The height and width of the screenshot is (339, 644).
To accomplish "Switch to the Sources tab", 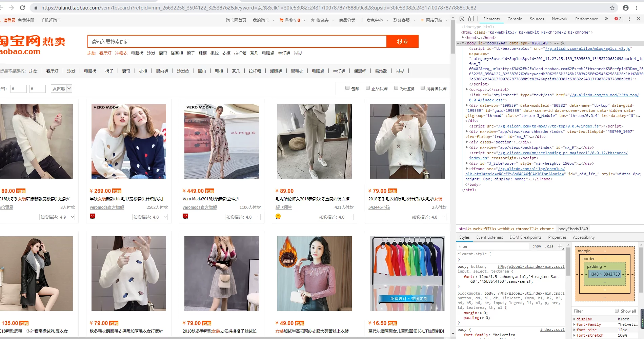I will (537, 19).
